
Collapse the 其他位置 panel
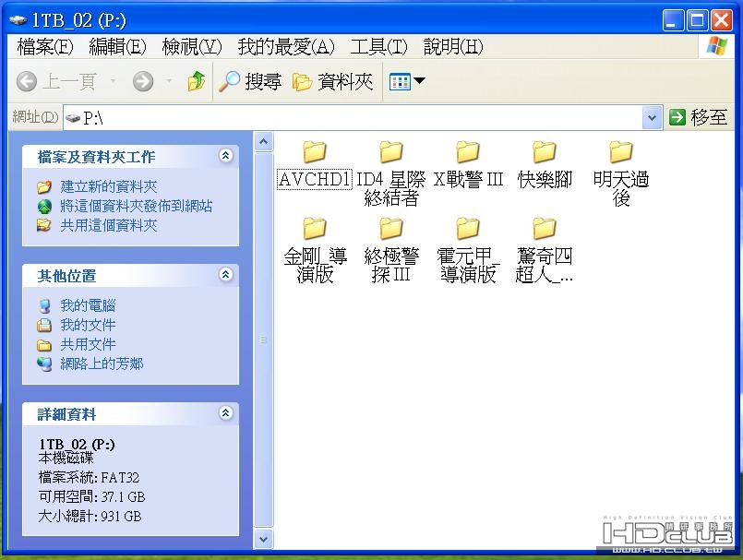click(x=225, y=274)
